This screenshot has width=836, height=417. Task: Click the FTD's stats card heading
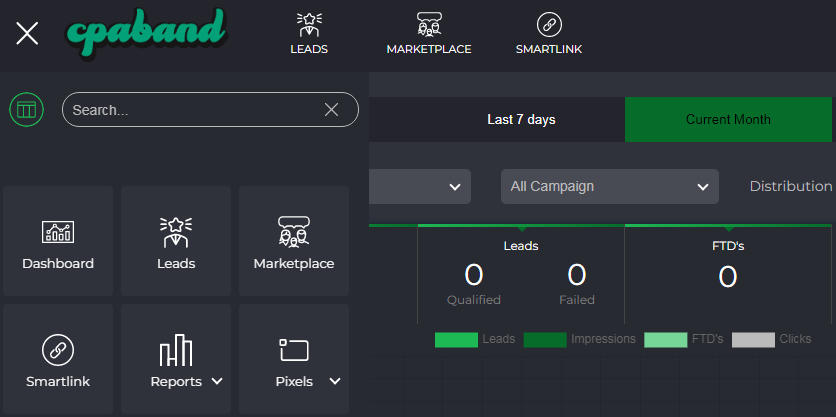[728, 246]
